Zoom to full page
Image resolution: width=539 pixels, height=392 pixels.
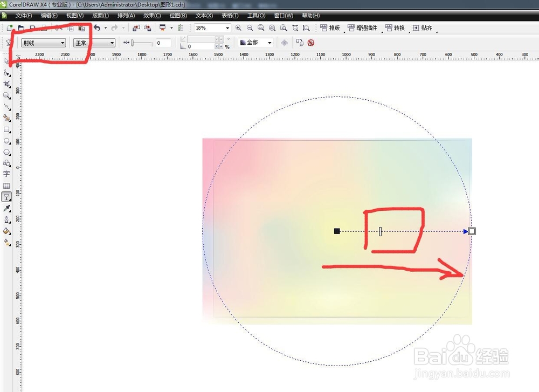(x=284, y=28)
